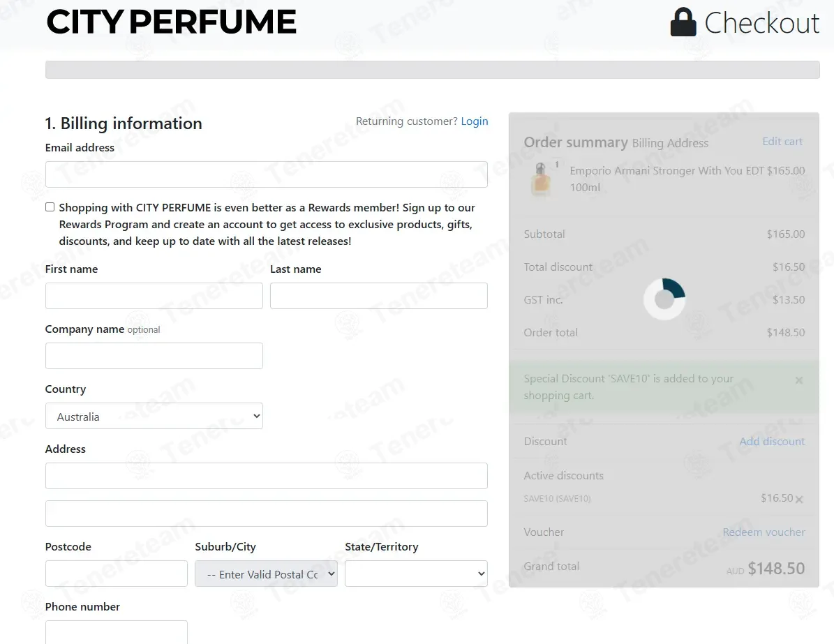Click the Checkout heading text
The image size is (834, 644).
(761, 23)
